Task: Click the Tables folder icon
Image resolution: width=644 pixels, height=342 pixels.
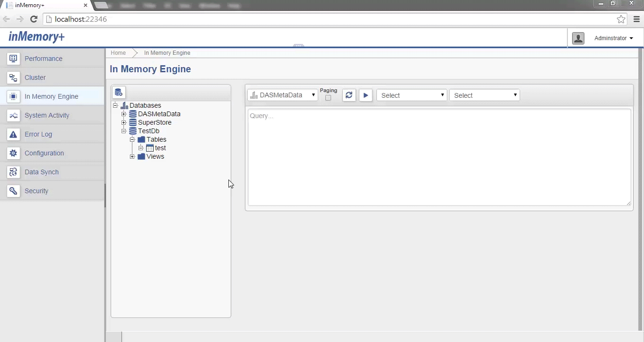Action: (141, 139)
